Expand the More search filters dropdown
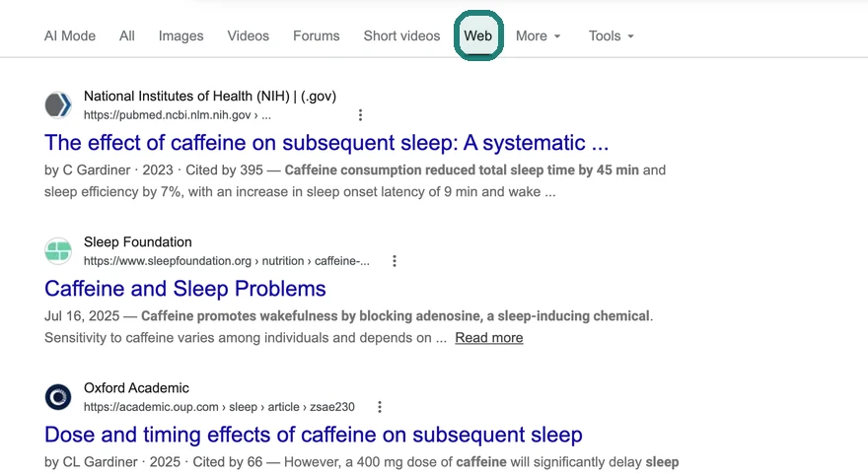 (539, 35)
